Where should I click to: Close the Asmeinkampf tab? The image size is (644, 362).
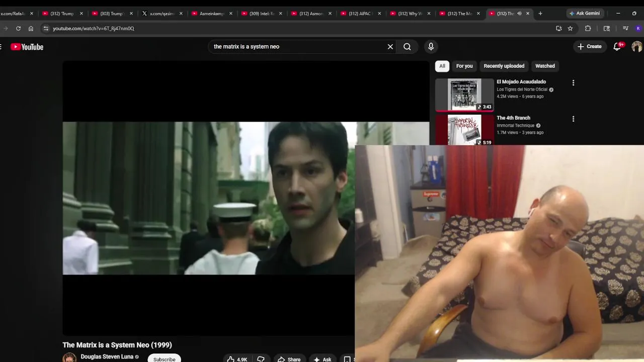[231, 14]
